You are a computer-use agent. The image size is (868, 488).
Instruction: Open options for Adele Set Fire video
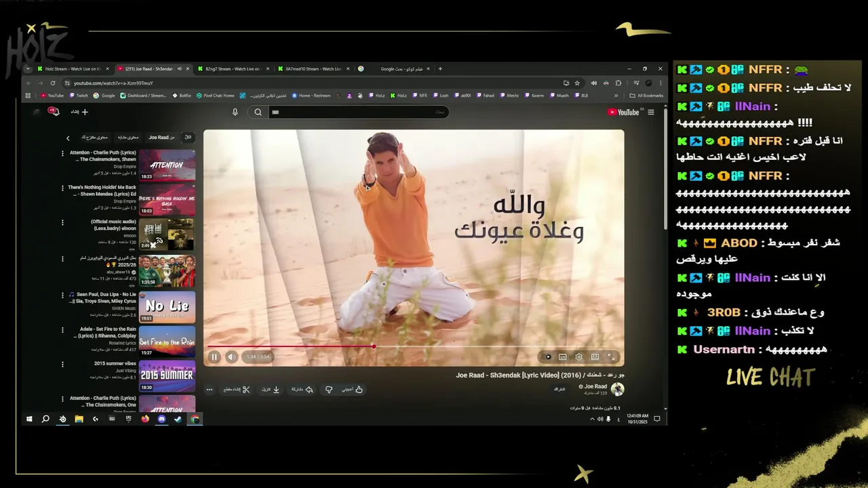[62, 331]
